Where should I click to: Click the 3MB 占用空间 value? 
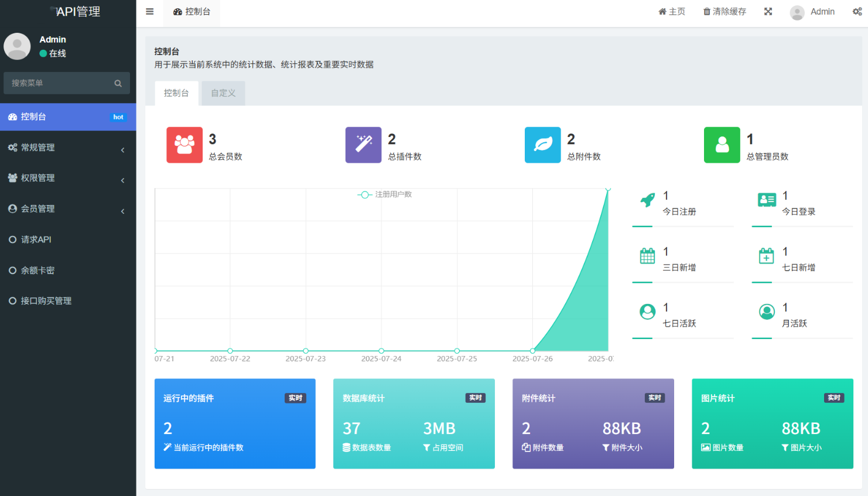pos(439,429)
